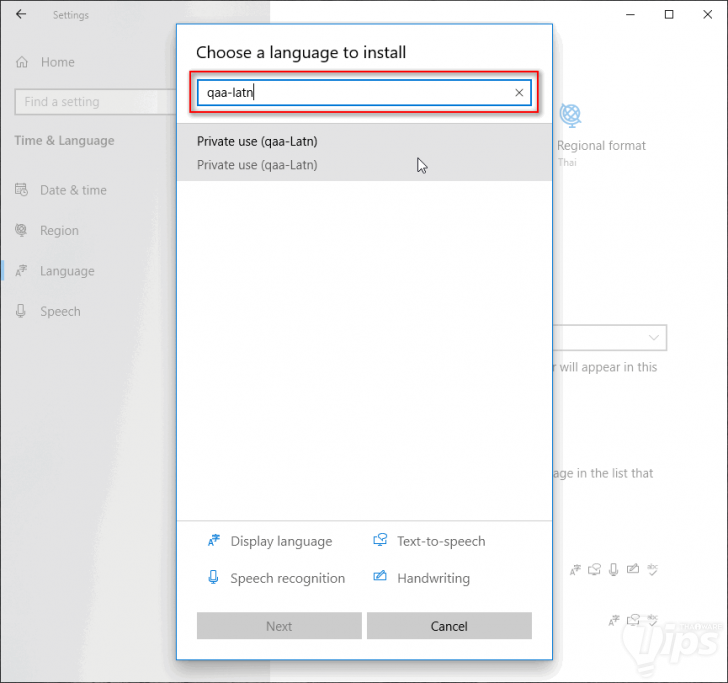Open Date & time settings
Screen dimensions: 728x683
coord(73,190)
